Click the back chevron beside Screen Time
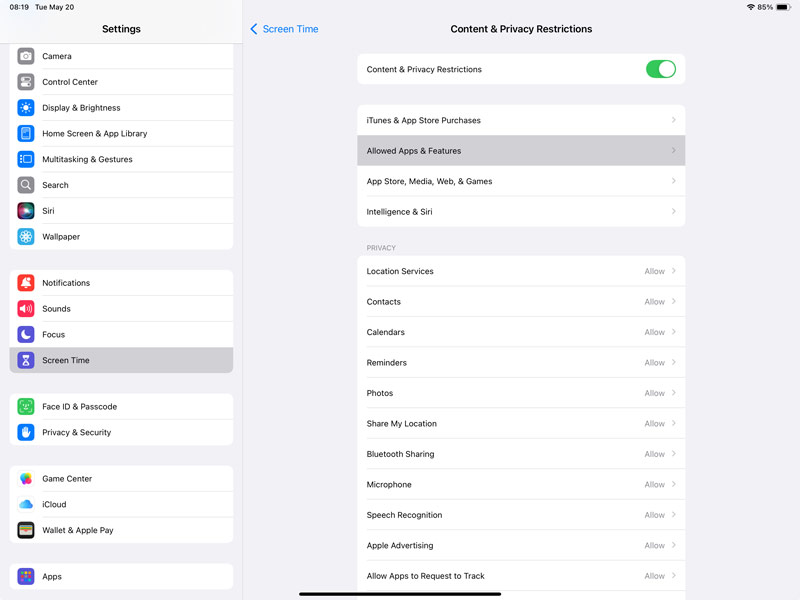800x600 pixels. [254, 29]
